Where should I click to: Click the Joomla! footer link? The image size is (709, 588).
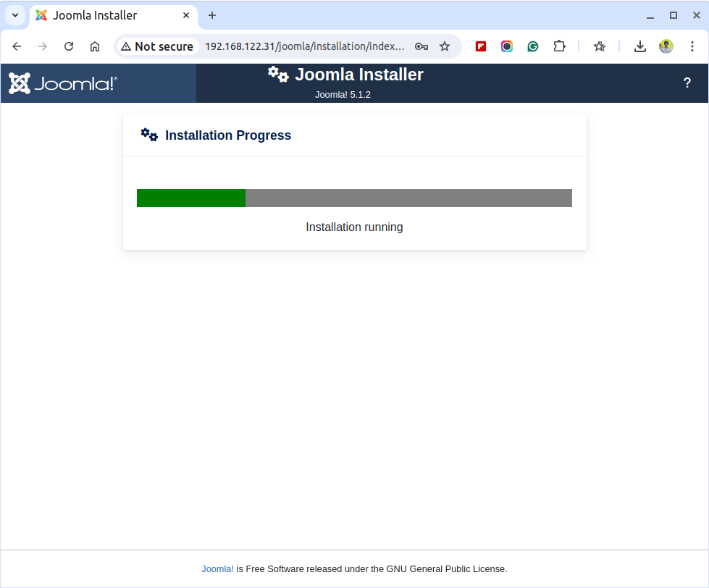(x=217, y=569)
